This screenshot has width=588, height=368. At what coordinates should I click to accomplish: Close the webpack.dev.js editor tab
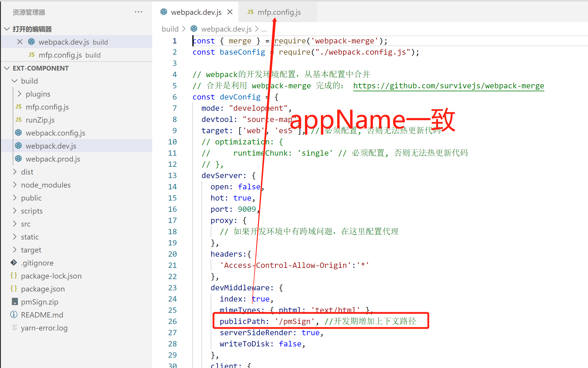(230, 12)
